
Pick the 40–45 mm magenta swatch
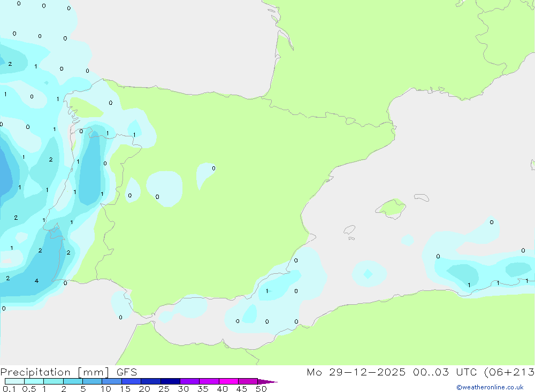point(228,381)
